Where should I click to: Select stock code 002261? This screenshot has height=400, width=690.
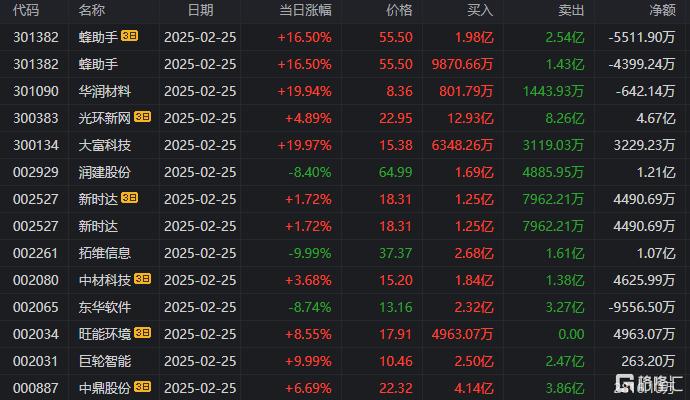(x=36, y=253)
